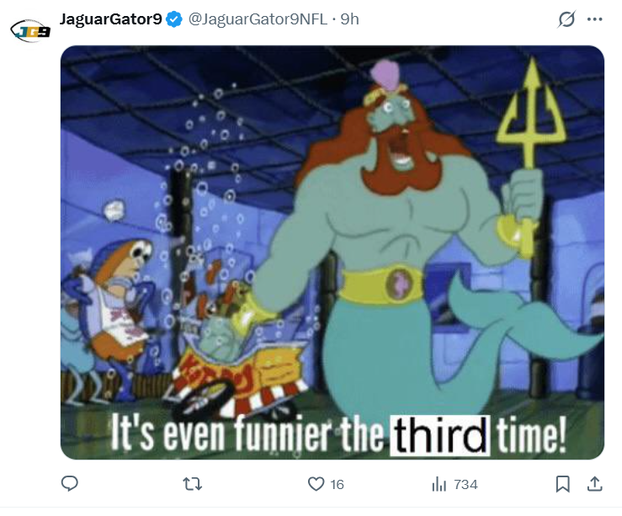The height and width of the screenshot is (516, 622).
Task: Open the post via the 9h timestamp
Action: (349, 19)
